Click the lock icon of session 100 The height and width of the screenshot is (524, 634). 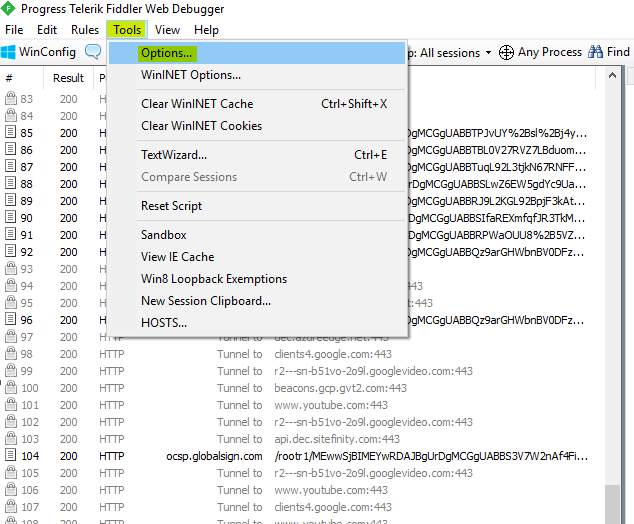(x=11, y=387)
